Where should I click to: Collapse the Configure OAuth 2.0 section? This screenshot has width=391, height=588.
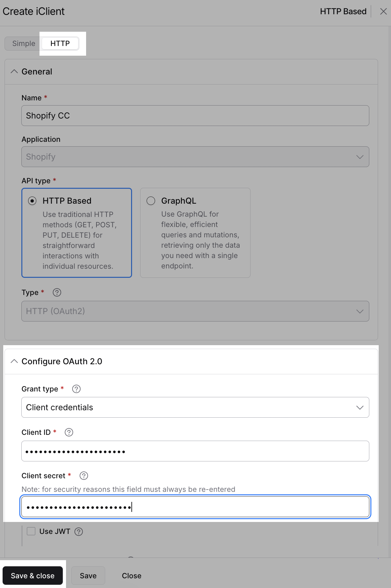coord(14,361)
